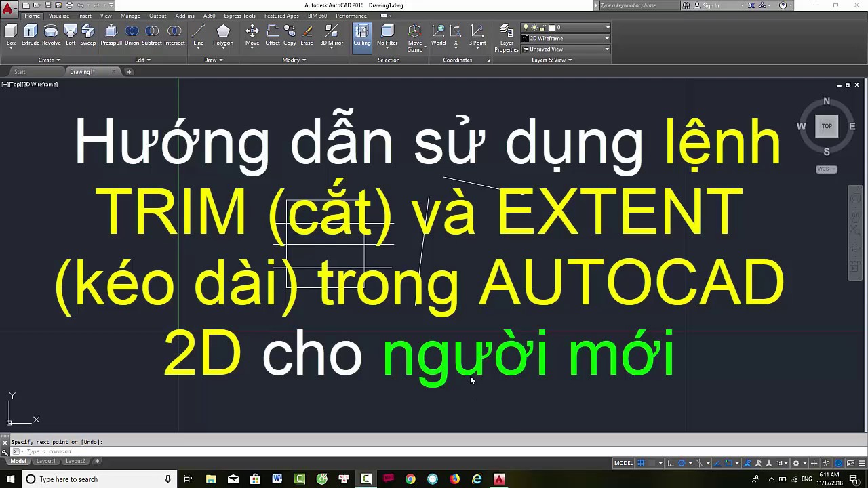Screen dimensions: 868x488
Task: Switch to the Start file tab
Action: tap(20, 72)
